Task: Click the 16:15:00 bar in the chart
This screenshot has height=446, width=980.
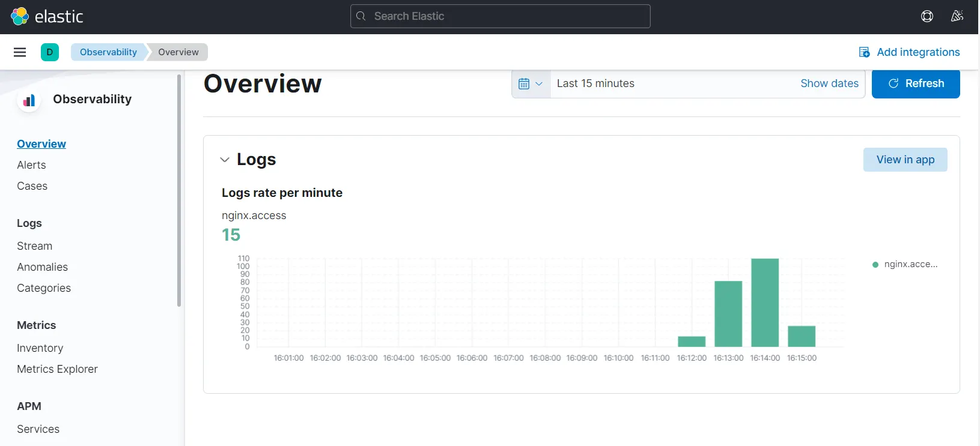Action: (802, 336)
